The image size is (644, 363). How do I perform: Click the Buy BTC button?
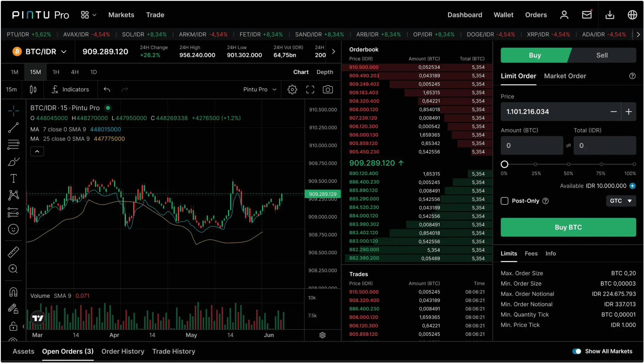click(x=568, y=227)
